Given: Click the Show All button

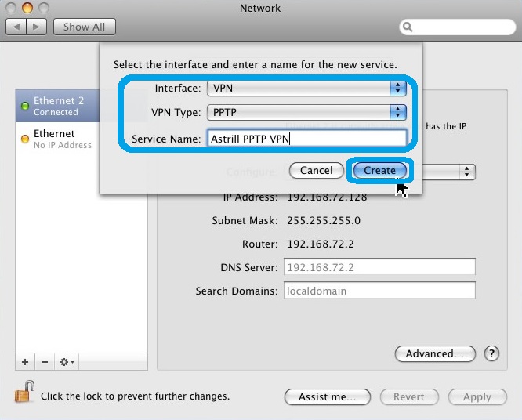Looking at the screenshot, I should (x=85, y=27).
